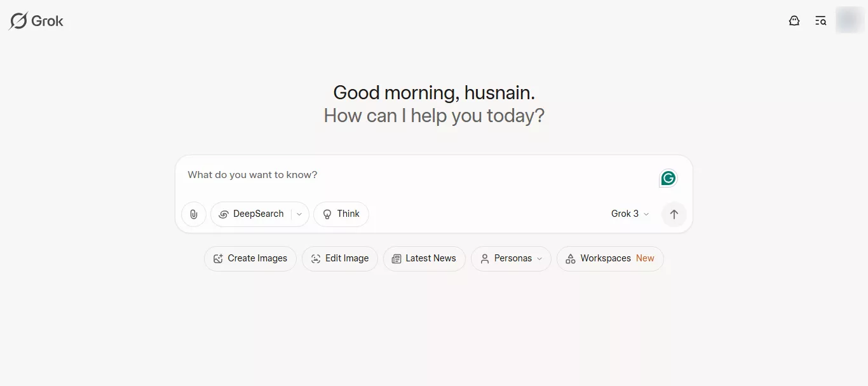Click the Create Images icon
The width and height of the screenshot is (868, 386).
[x=219, y=259]
